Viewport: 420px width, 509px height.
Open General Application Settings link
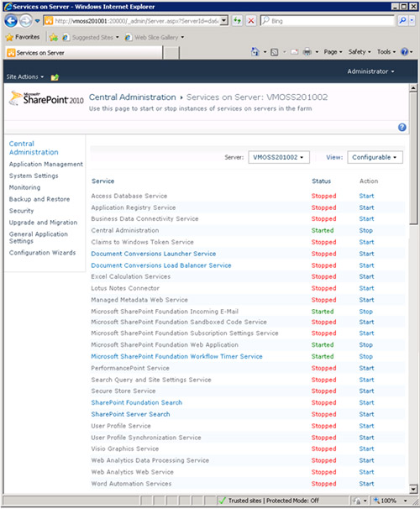(x=39, y=238)
